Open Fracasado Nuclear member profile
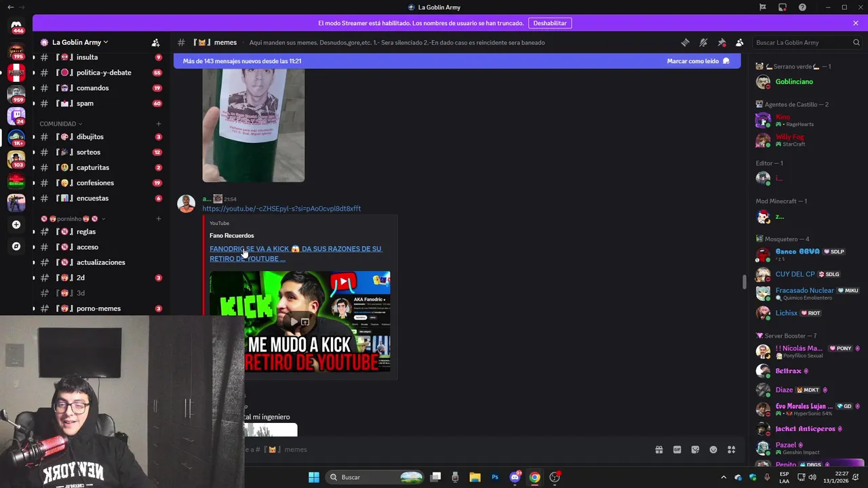868x488 pixels. (x=807, y=293)
